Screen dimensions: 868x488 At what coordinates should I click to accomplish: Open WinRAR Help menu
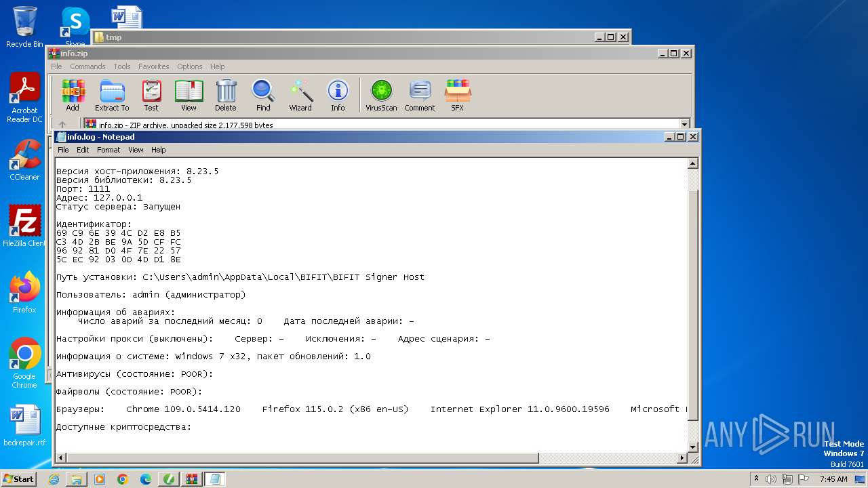coord(217,66)
